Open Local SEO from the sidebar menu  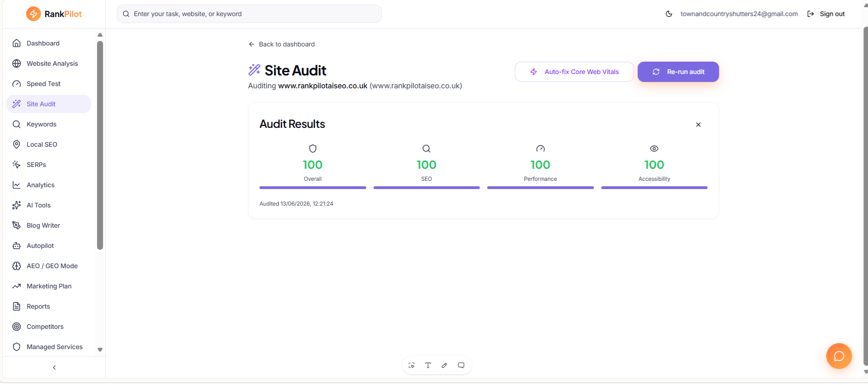[49, 144]
